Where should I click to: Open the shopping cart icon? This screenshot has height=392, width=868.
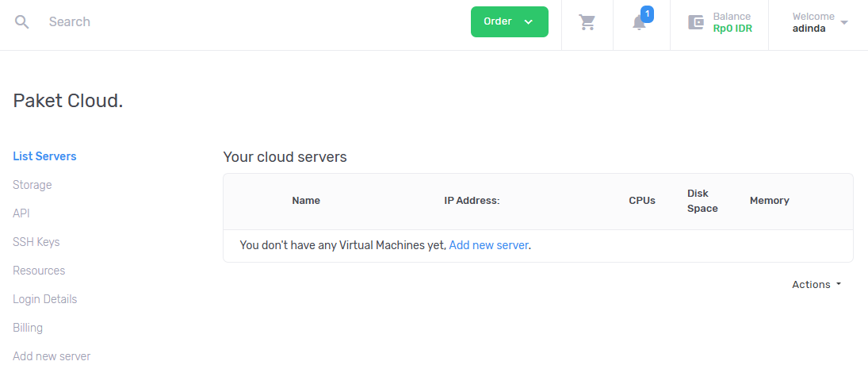[x=587, y=22]
